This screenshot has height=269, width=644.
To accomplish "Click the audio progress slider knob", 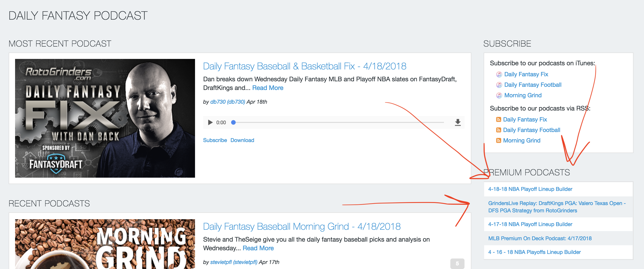I will point(233,122).
